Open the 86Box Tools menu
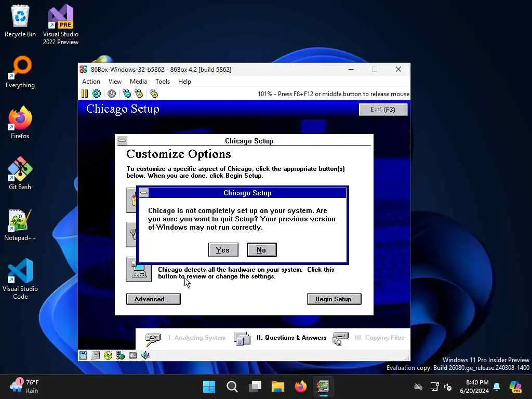532x399 pixels. [163, 82]
